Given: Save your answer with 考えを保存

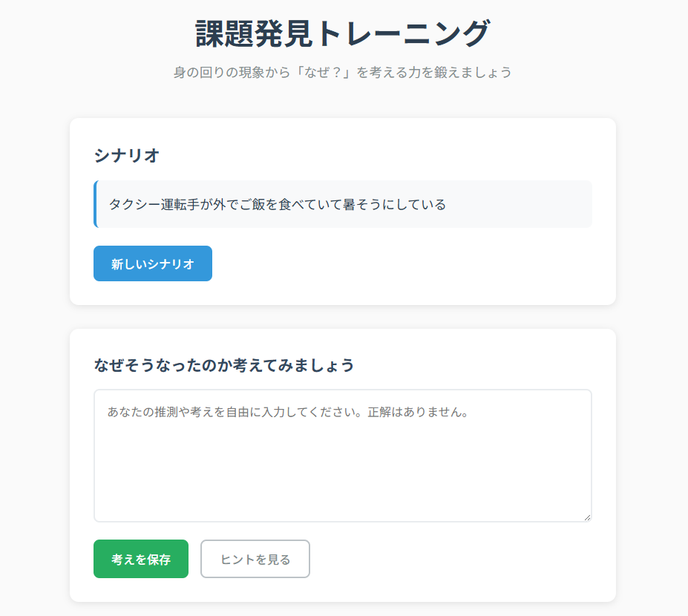Looking at the screenshot, I should click(x=141, y=559).
